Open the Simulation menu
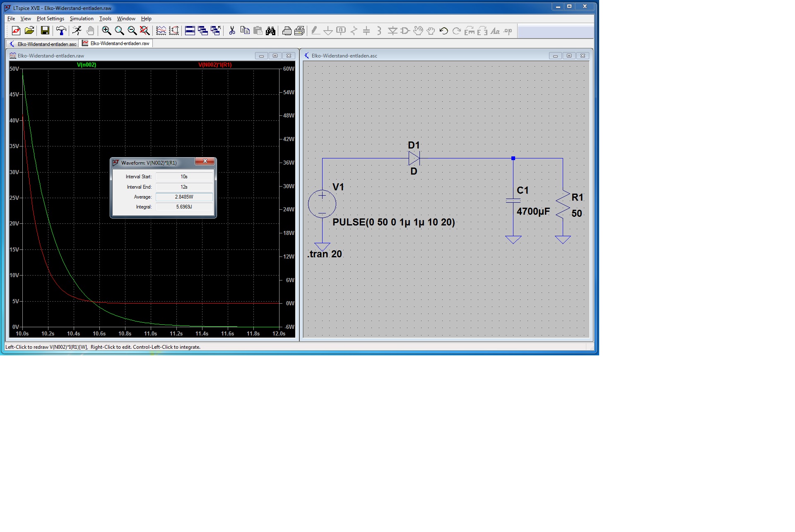795x532 pixels. tap(81, 19)
